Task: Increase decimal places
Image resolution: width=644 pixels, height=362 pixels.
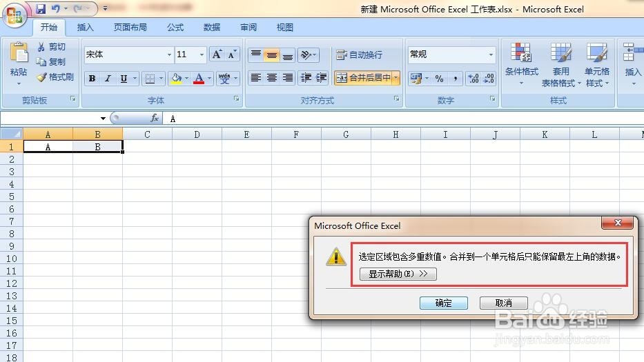Action: 474,79
